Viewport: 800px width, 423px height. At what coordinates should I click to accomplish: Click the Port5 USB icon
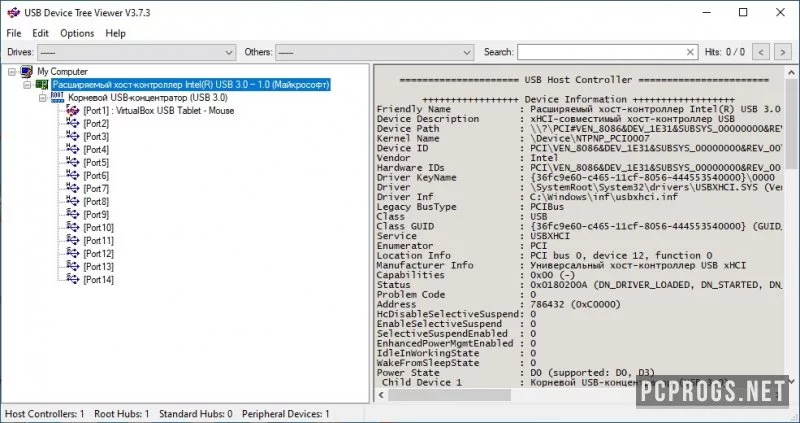click(x=73, y=162)
